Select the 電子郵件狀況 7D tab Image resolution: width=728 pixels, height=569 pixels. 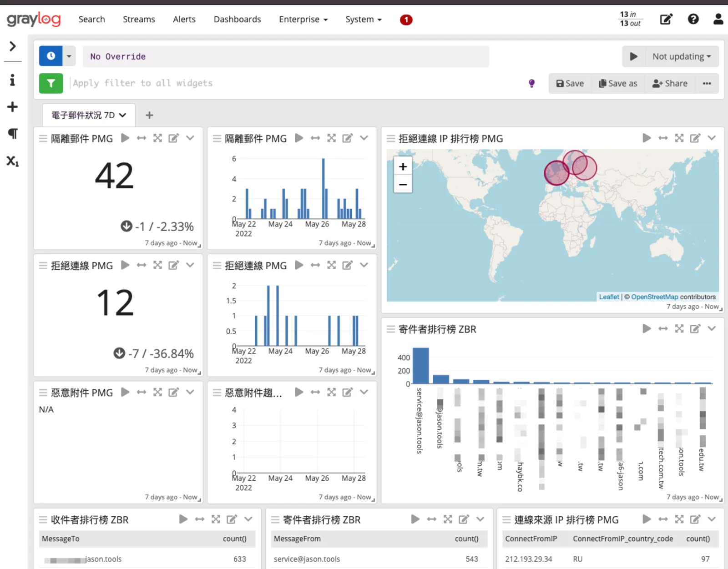89,115
